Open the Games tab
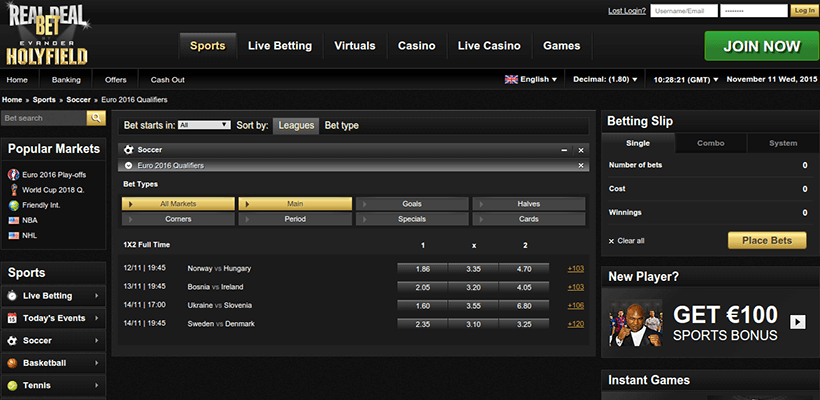Screen dimensions: 820x400 pyautogui.click(x=562, y=46)
